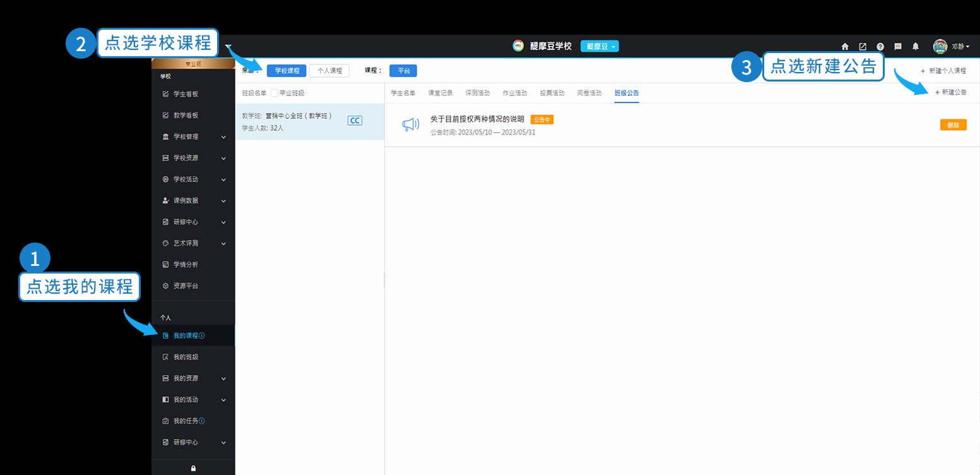Select the 学校课程 source toggle
Viewport: 980px width, 475px height.
click(286, 71)
